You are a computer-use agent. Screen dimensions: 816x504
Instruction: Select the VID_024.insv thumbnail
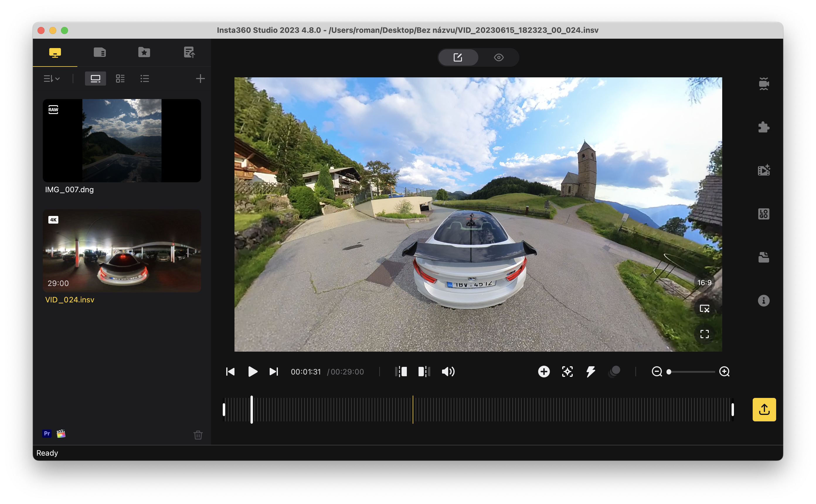[122, 251]
